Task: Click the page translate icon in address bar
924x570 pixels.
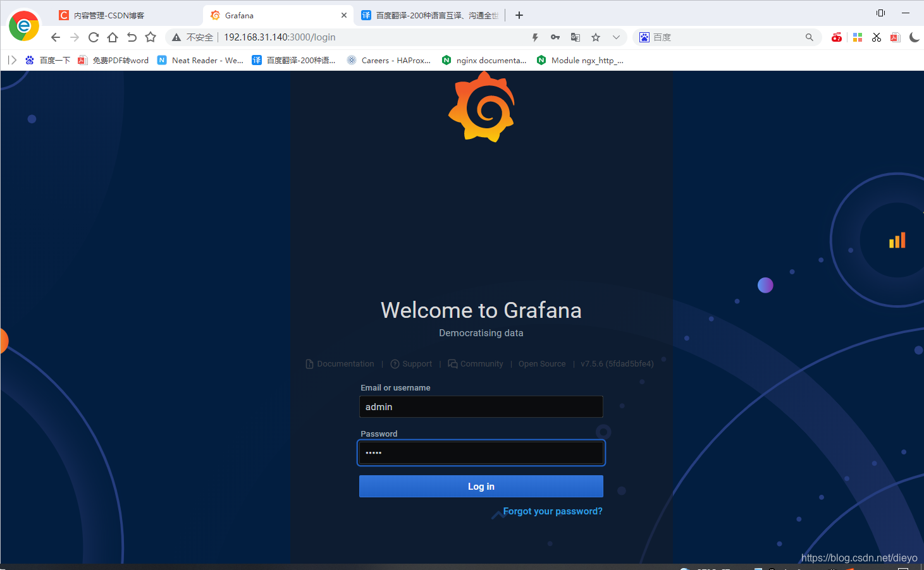Action: click(x=576, y=37)
